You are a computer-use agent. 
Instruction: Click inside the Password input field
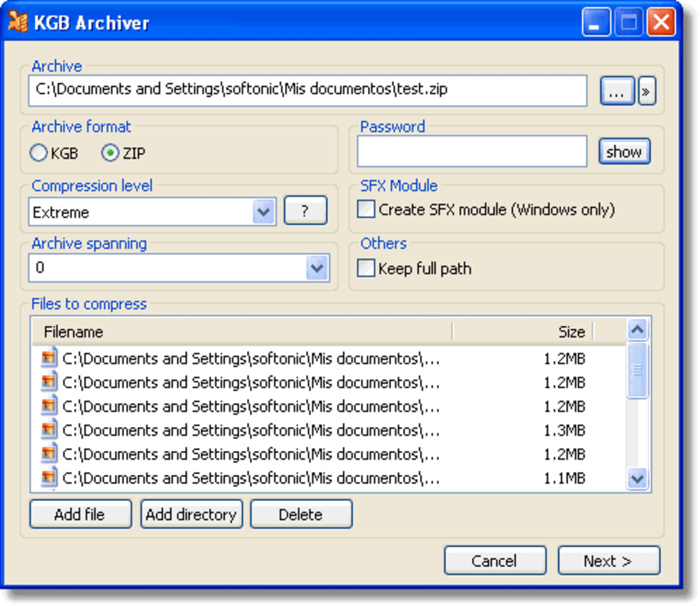[471, 151]
